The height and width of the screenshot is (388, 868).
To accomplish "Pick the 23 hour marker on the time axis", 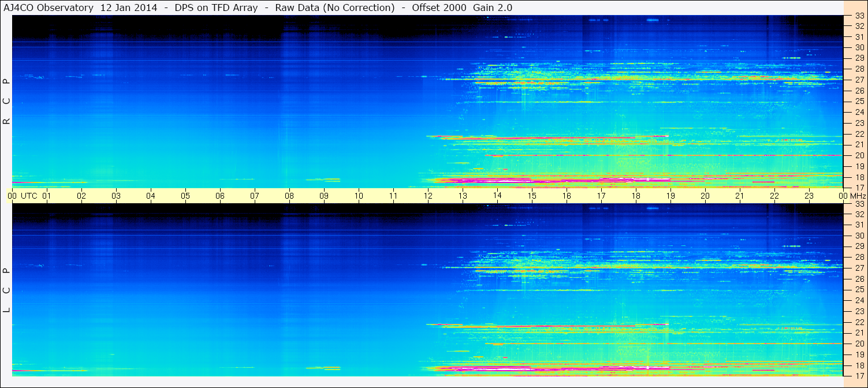I will [809, 196].
